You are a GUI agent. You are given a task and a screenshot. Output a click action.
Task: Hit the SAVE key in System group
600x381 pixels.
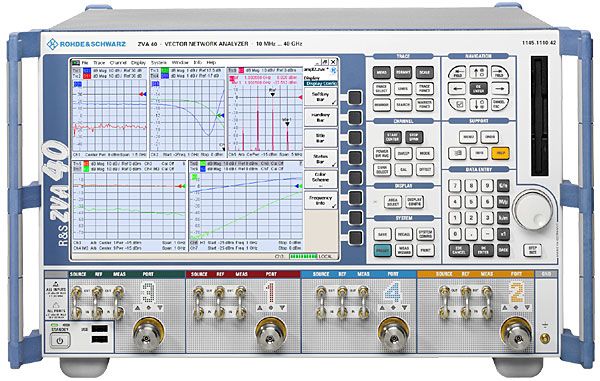click(382, 234)
